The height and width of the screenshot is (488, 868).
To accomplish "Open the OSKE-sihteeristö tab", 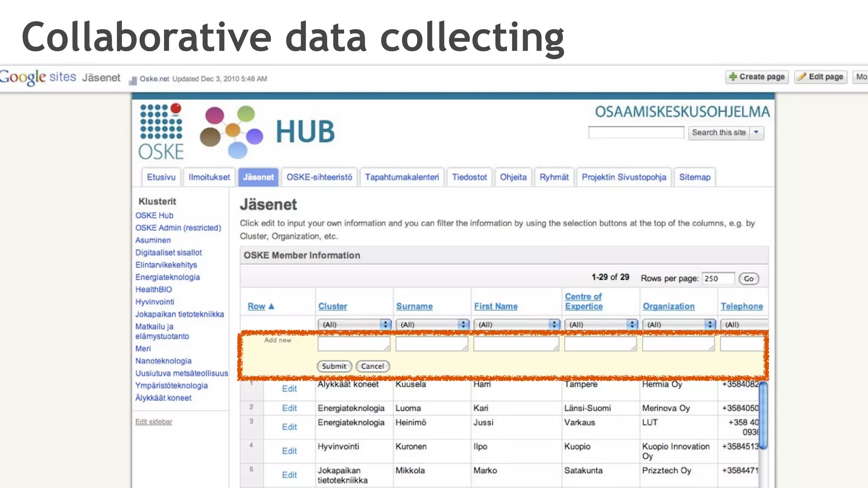I will pyautogui.click(x=319, y=177).
